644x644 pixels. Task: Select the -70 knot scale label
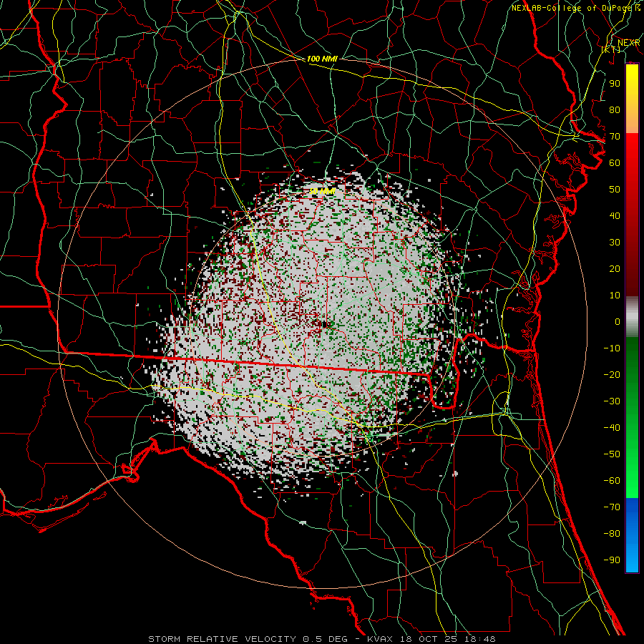click(612, 507)
